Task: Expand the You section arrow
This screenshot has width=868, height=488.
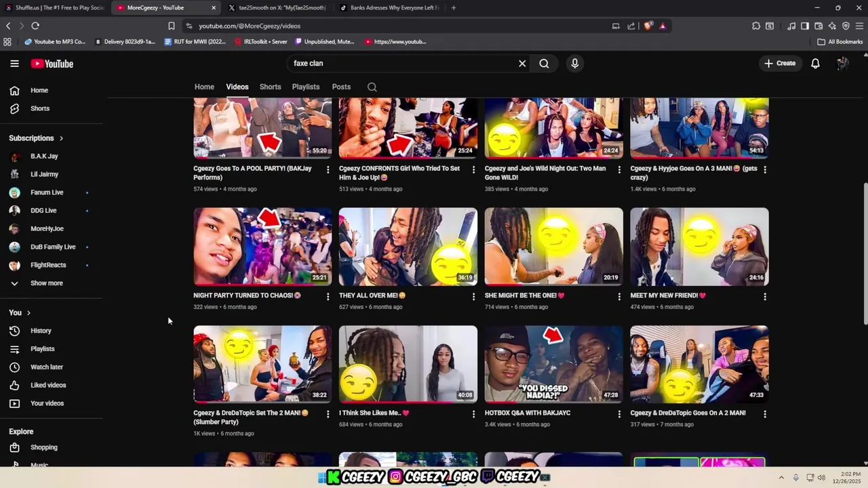Action: [28, 313]
